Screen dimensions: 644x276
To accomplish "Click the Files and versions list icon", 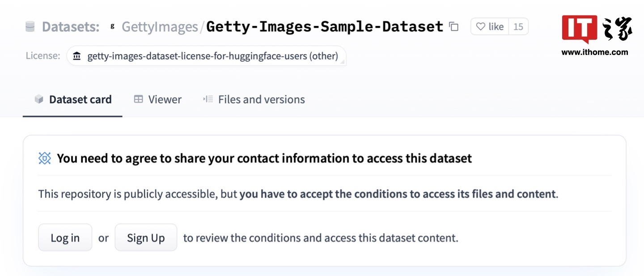I will [x=208, y=99].
